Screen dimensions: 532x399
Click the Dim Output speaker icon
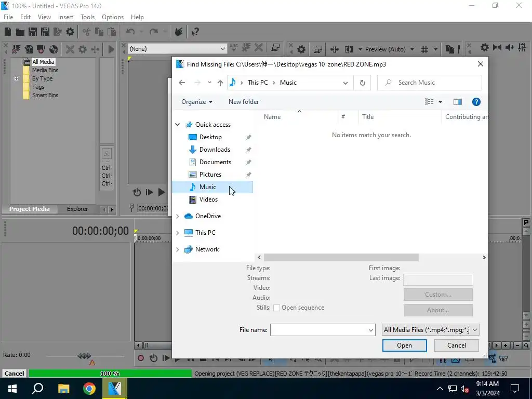coord(510,47)
